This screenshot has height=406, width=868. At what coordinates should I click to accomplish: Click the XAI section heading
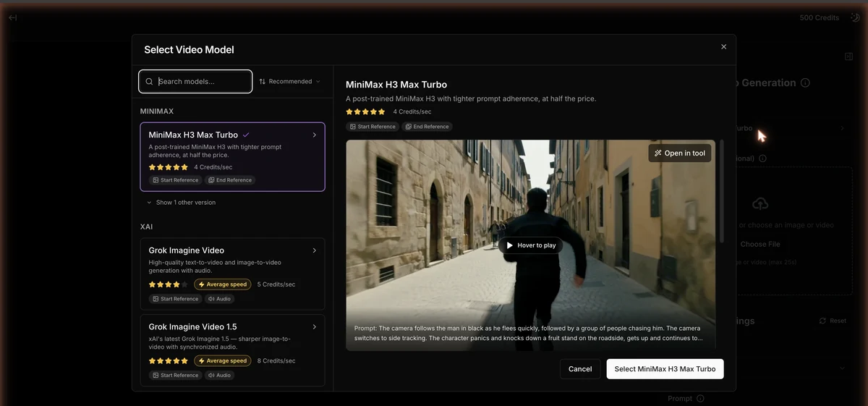(147, 227)
